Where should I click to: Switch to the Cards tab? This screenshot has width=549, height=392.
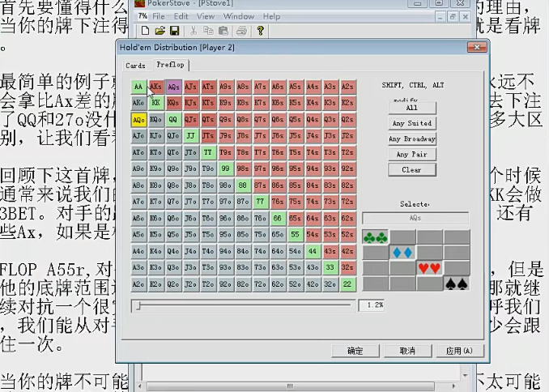[x=135, y=65]
